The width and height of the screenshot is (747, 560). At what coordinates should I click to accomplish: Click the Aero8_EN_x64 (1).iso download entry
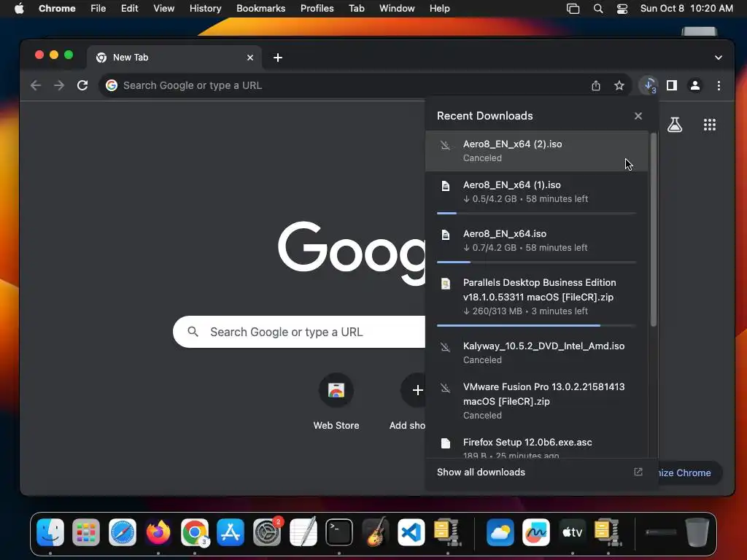pyautogui.click(x=537, y=194)
